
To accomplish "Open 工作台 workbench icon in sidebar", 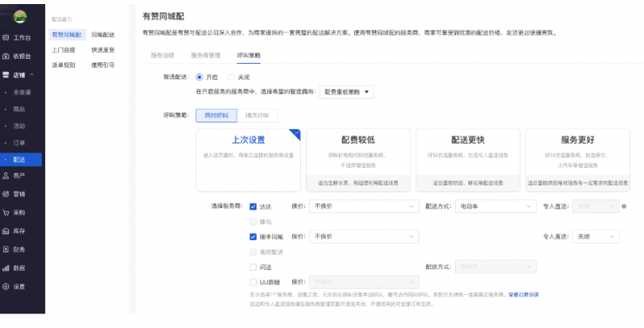I will click(x=6, y=38).
